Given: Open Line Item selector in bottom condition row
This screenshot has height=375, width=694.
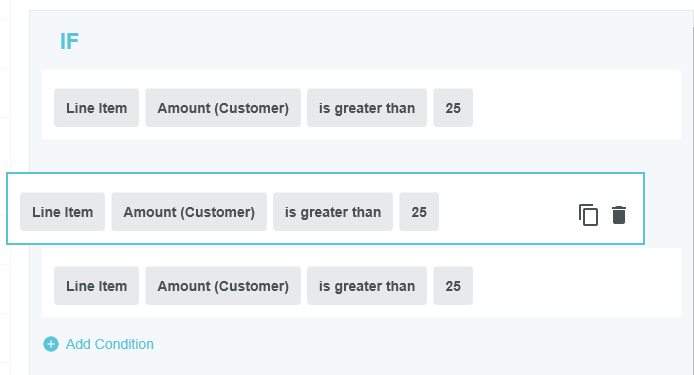Looking at the screenshot, I should point(96,286).
